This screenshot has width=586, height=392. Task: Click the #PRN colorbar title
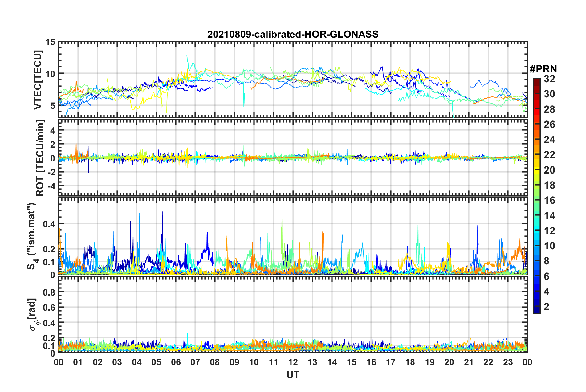click(x=543, y=69)
